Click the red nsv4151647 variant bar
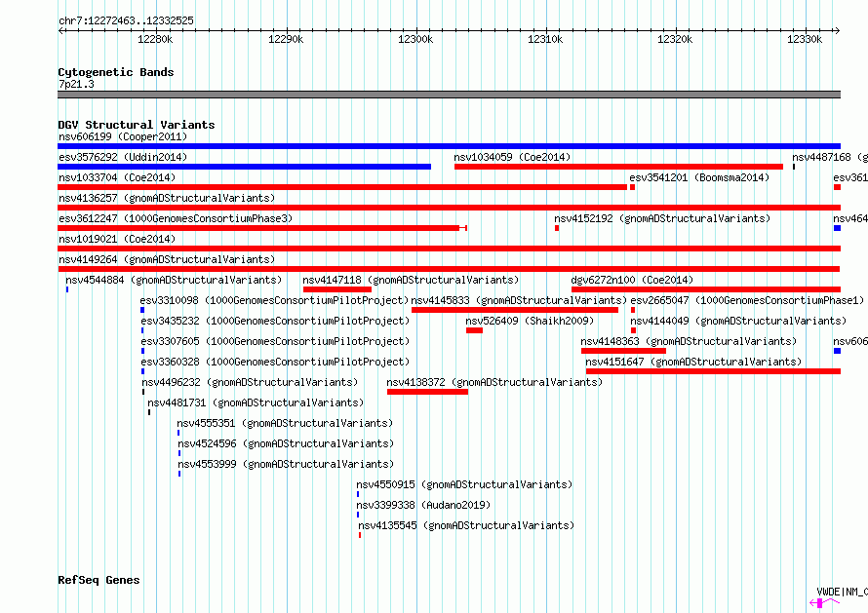 pos(714,371)
